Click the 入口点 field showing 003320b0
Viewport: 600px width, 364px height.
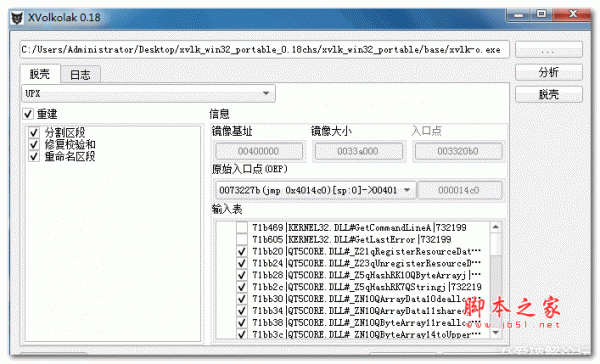click(x=458, y=151)
